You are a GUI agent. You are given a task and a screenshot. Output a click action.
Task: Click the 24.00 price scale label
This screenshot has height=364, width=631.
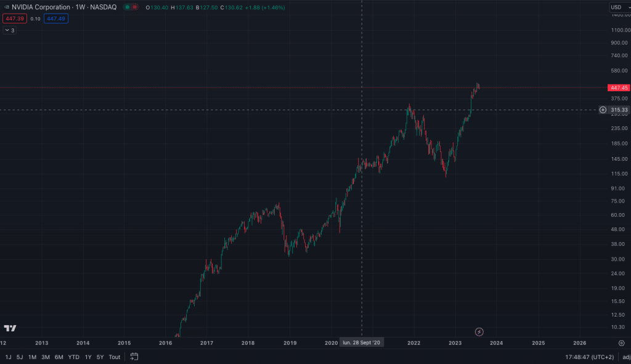[x=617, y=273]
